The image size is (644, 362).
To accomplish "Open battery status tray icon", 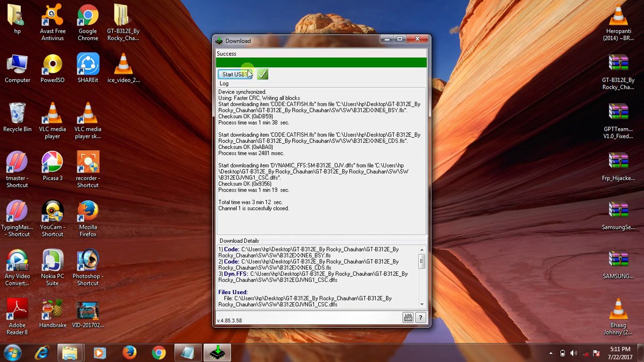I will (x=562, y=353).
